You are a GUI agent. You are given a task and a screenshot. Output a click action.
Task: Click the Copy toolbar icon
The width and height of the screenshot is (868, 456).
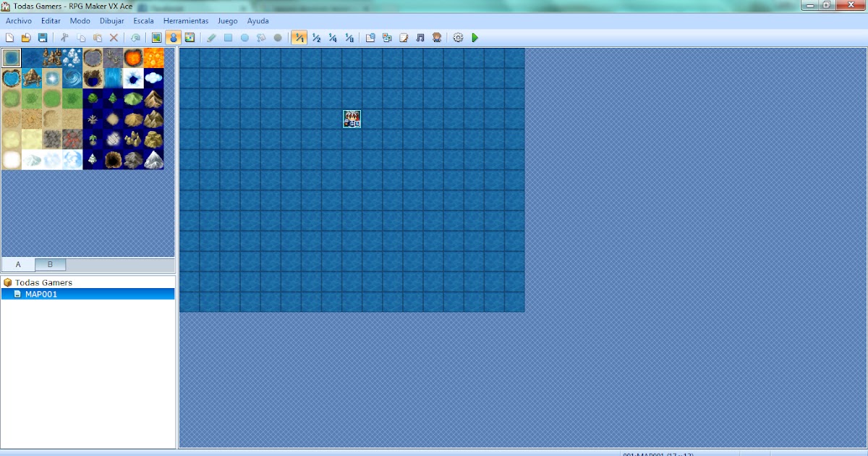[81, 38]
